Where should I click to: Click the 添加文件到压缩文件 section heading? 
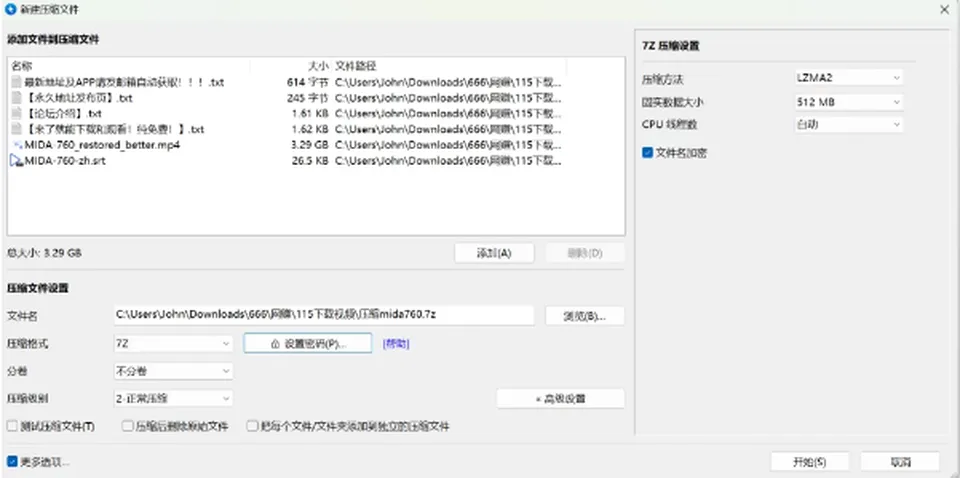[x=53, y=39]
